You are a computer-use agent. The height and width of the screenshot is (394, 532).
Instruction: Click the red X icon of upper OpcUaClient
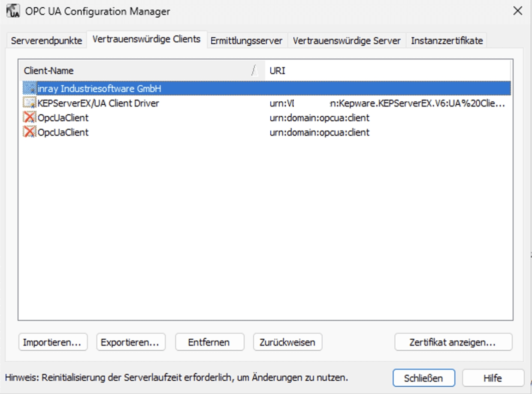click(30, 118)
